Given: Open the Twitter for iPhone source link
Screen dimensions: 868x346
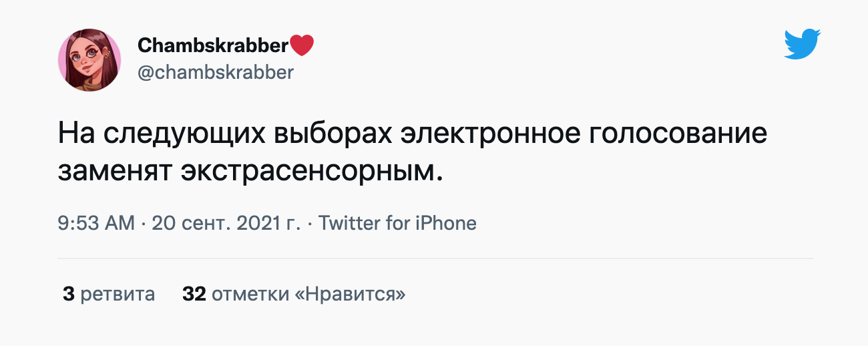Looking at the screenshot, I should 398,222.
